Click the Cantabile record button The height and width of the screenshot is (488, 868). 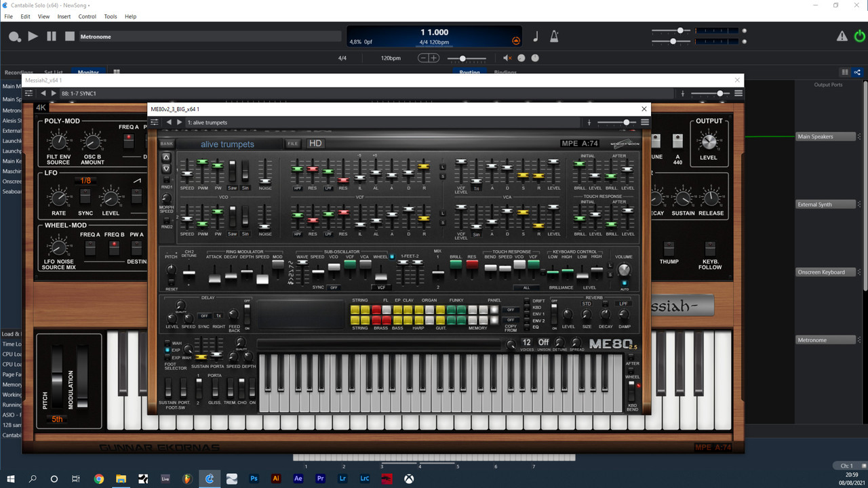click(x=14, y=37)
